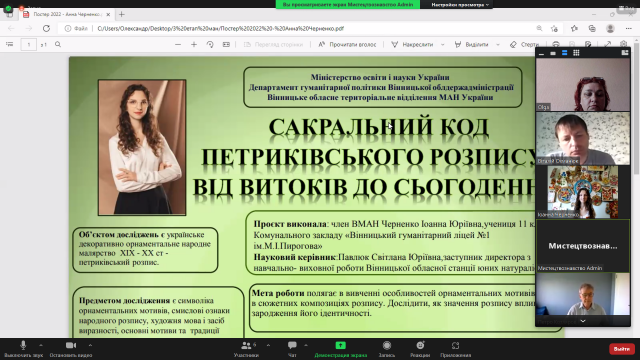Click 'Перегляд сторінки' page view button

[x=273, y=44]
